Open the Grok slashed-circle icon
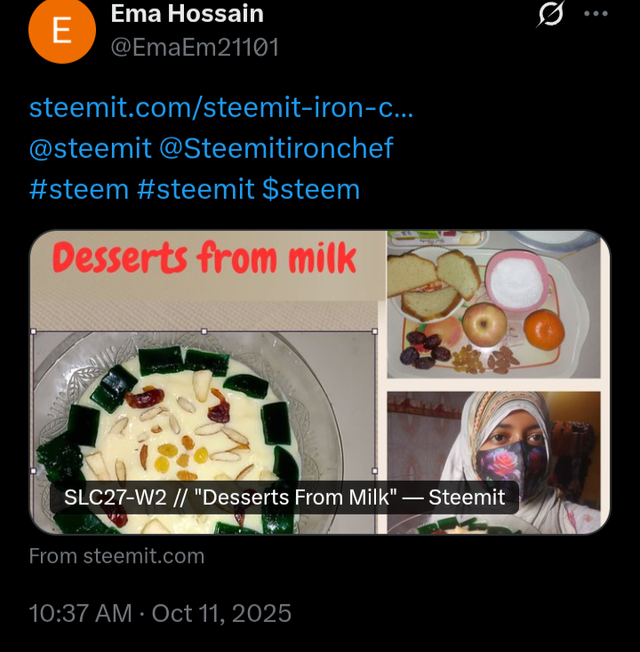640x652 pixels. tap(550, 14)
